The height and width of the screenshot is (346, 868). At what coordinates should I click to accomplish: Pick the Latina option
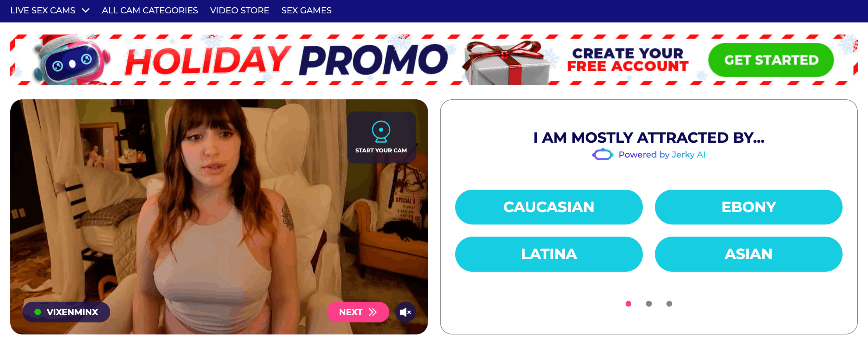549,254
